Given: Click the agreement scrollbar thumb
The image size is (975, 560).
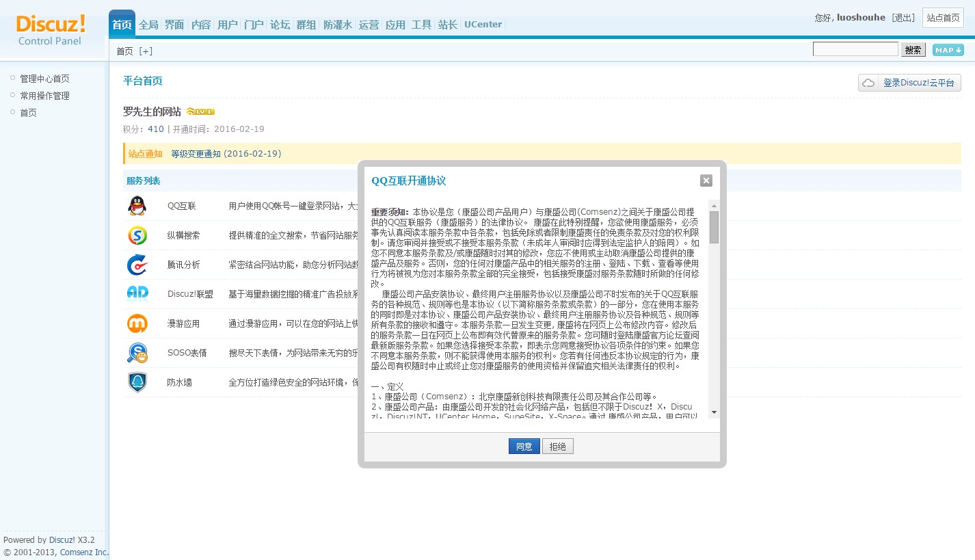Looking at the screenshot, I should [x=714, y=228].
